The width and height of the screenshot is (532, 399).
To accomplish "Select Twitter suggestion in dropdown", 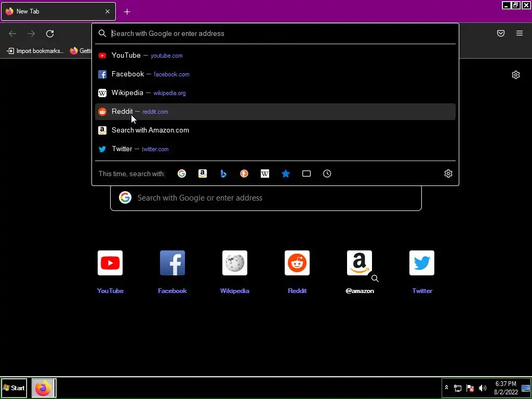I will click(x=275, y=149).
